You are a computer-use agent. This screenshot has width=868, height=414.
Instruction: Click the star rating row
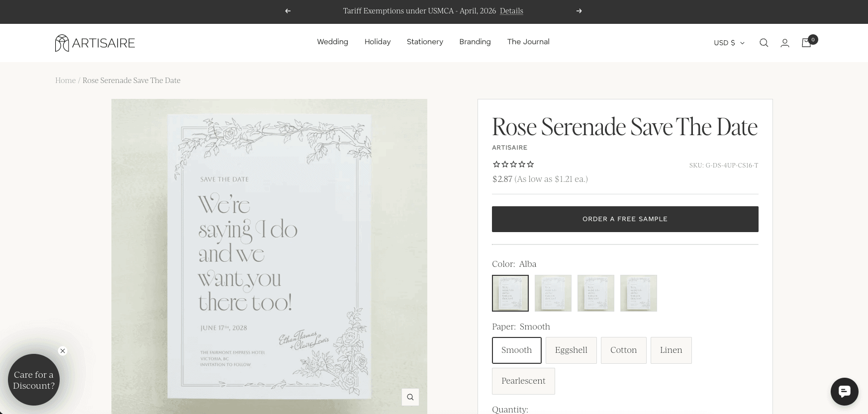click(513, 164)
